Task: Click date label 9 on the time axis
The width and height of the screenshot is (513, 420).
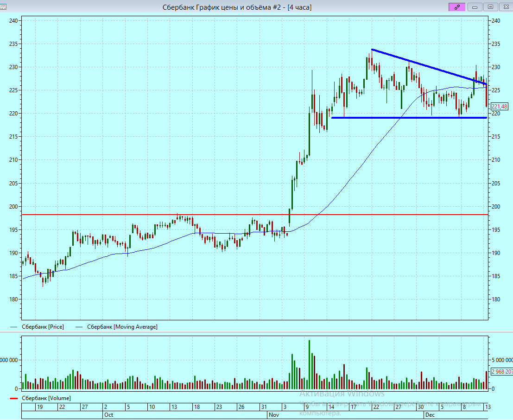Action: coord(307,407)
